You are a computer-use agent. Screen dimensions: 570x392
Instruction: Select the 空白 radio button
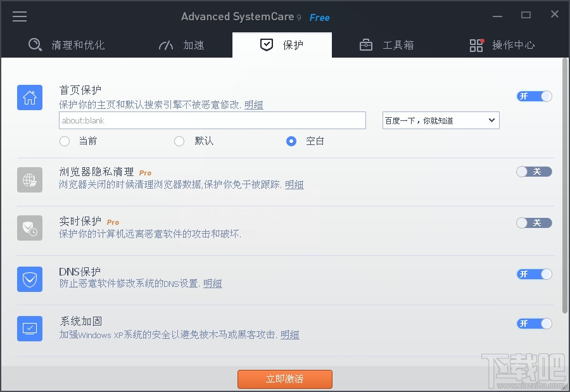coord(290,141)
